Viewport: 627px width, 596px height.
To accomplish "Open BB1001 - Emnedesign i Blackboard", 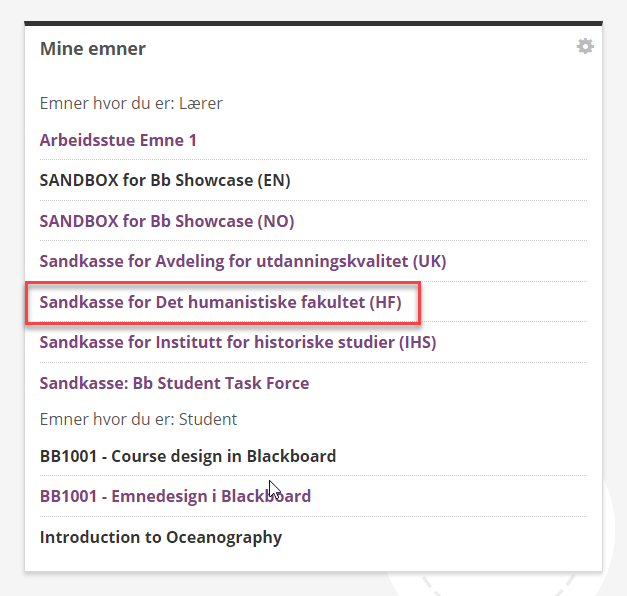I will point(175,496).
